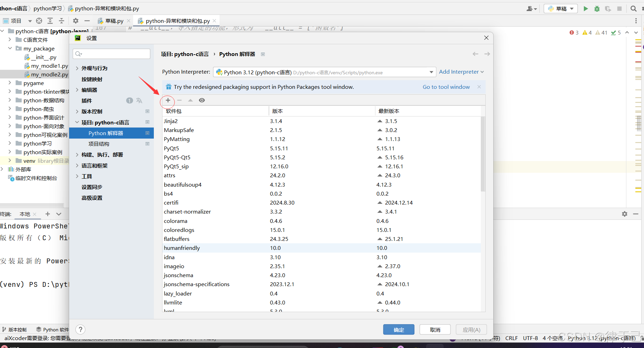Collapse the my_package folder in project tree
Image resolution: width=644 pixels, height=348 pixels.
(x=10, y=48)
